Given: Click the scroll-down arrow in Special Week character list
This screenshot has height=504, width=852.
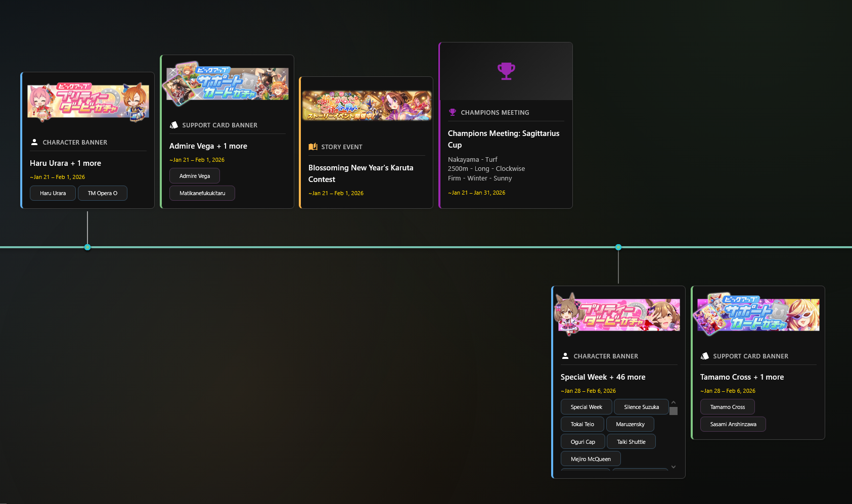Looking at the screenshot, I should coord(674,467).
